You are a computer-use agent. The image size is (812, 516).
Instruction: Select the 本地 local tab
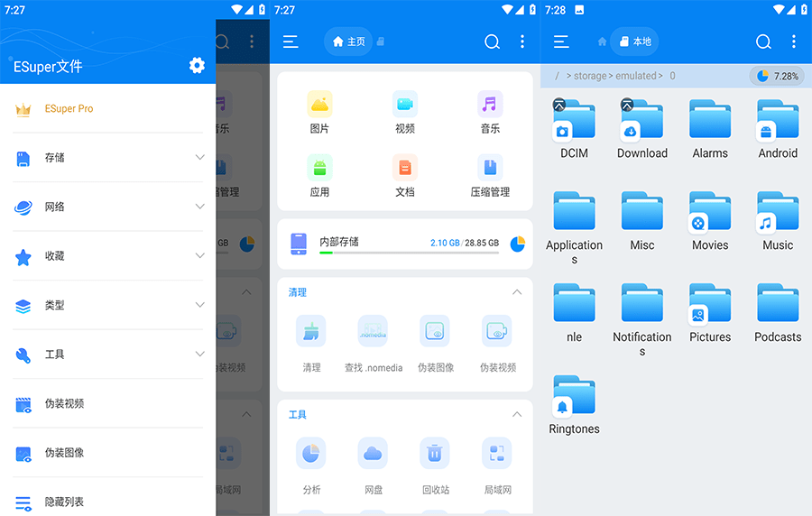tap(634, 41)
